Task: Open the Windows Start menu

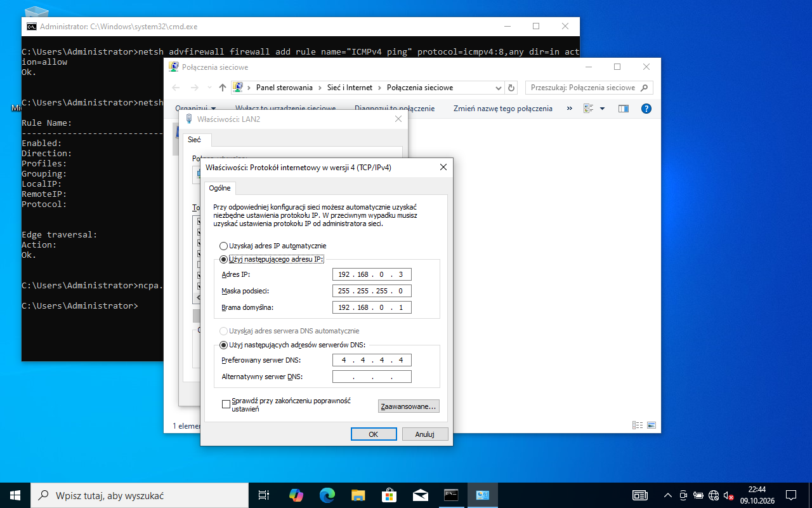Action: pyautogui.click(x=15, y=495)
